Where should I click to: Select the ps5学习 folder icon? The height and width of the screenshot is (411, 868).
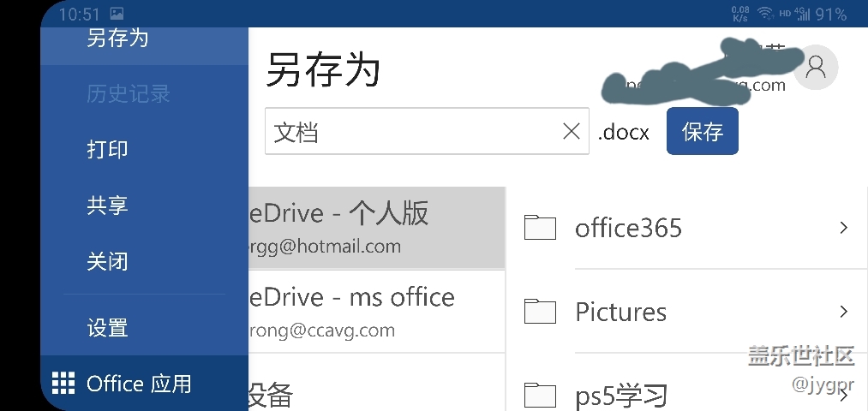(x=540, y=395)
